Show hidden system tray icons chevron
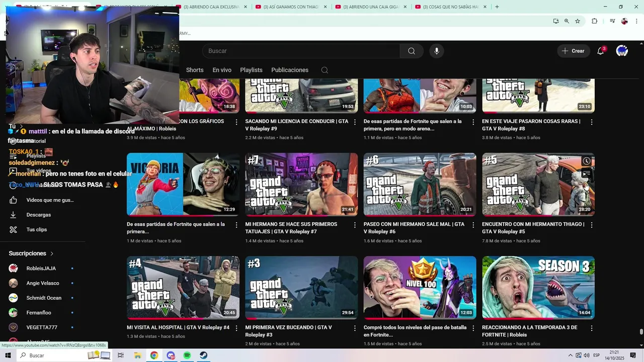Image resolution: width=644 pixels, height=362 pixels. (570, 355)
